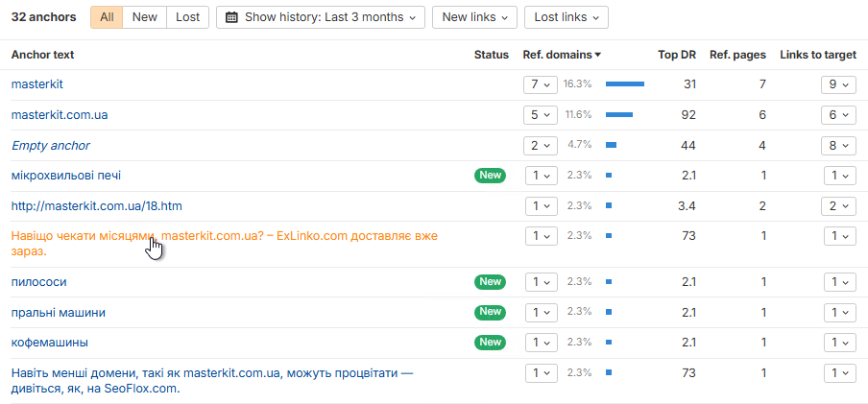Open links to target 8 dropdown
868x404 pixels.
point(839,146)
